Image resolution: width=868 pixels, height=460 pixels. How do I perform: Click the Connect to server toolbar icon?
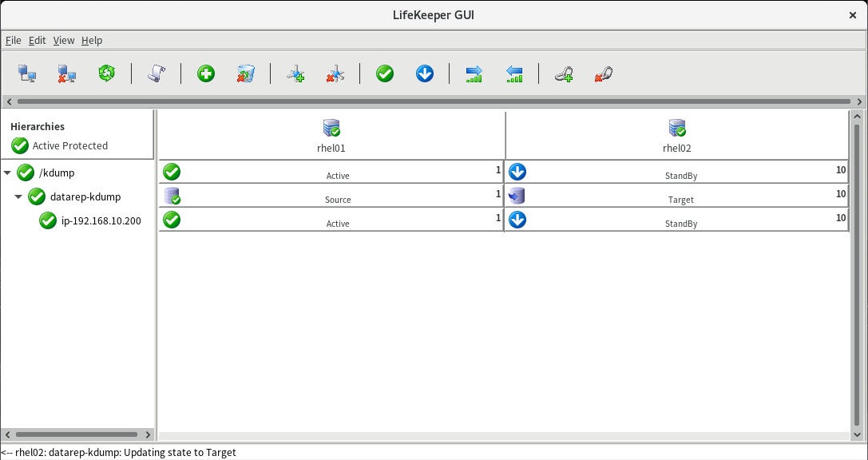[x=27, y=74]
